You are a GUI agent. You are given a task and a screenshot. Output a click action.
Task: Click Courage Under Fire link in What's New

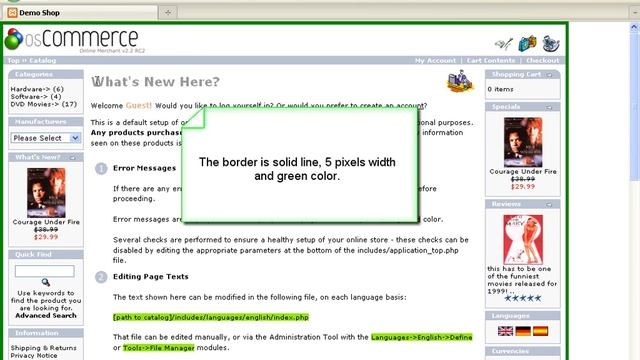[46, 222]
